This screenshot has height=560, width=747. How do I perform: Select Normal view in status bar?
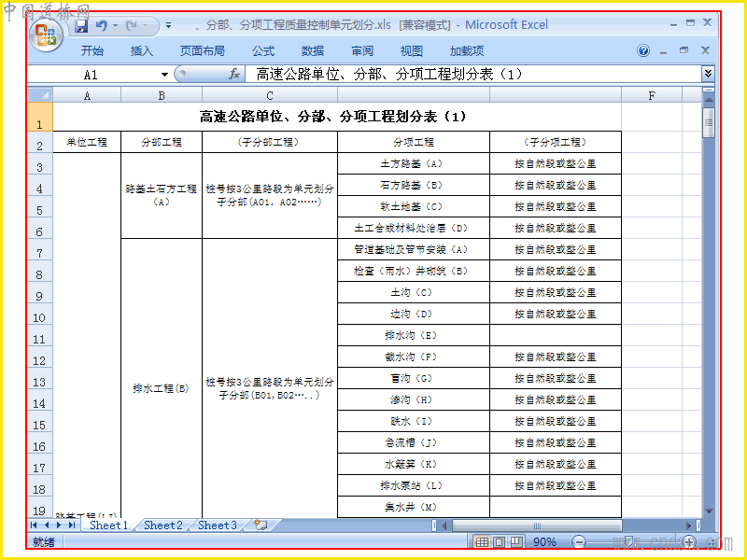(x=482, y=541)
